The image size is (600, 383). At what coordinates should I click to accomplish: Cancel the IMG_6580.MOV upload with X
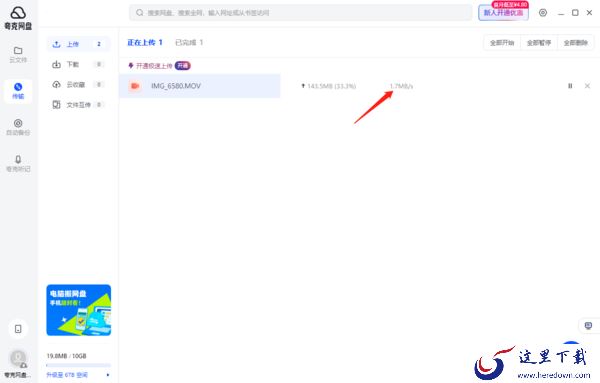(x=587, y=86)
